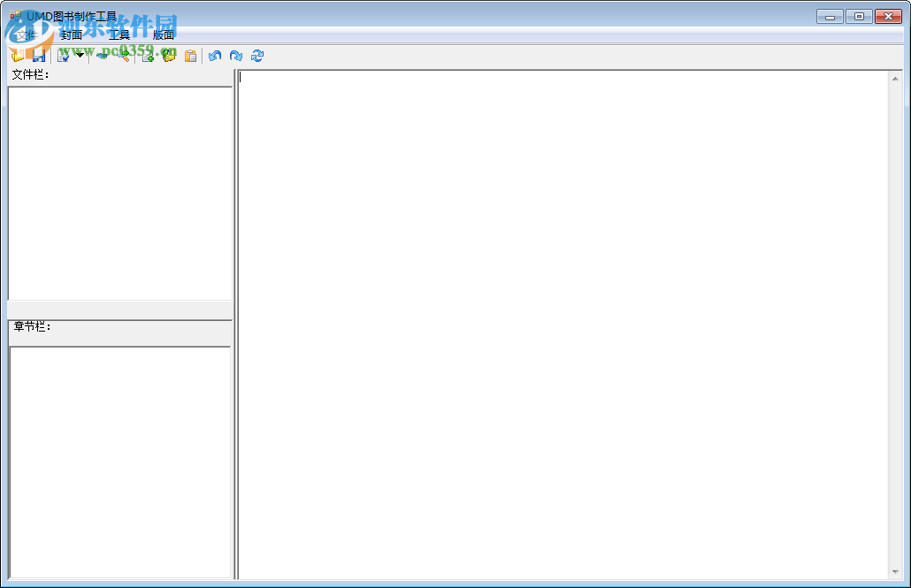Expand the dropdown arrow beside checklist icon
Screen dimensions: 911x588
pyautogui.click(x=80, y=55)
